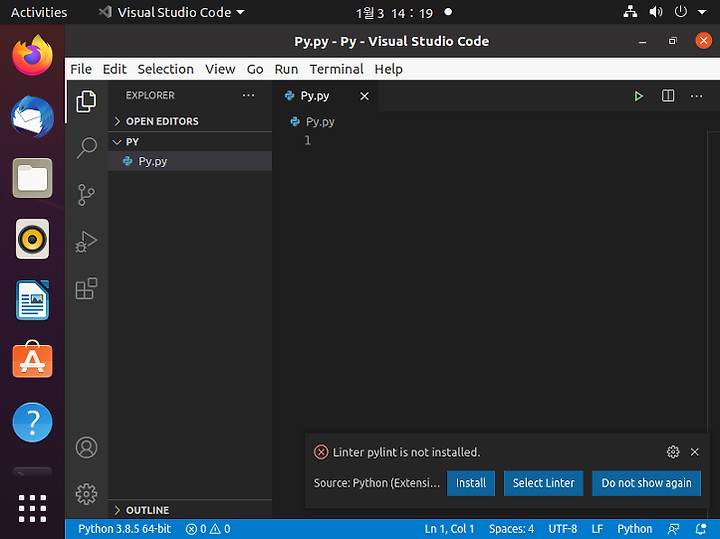Click the Linter pylint is not installed message
This screenshot has width=720, height=539.
click(406, 452)
